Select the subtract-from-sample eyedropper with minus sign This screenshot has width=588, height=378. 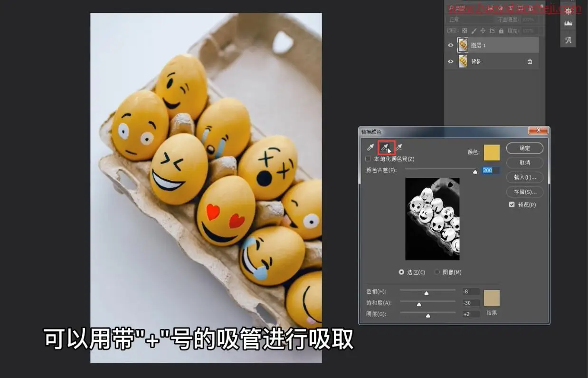(399, 147)
